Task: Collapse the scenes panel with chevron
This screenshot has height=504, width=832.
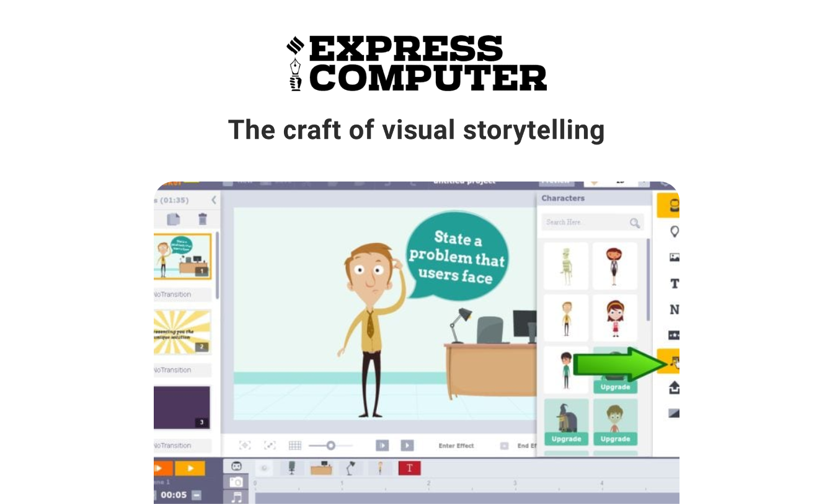Action: [x=214, y=200]
